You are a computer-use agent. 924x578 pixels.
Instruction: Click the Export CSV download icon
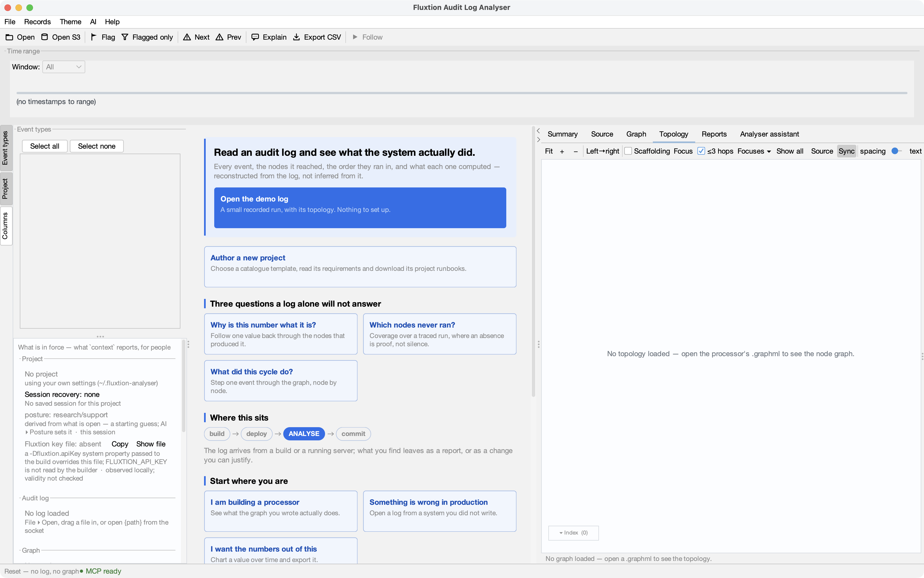point(296,37)
